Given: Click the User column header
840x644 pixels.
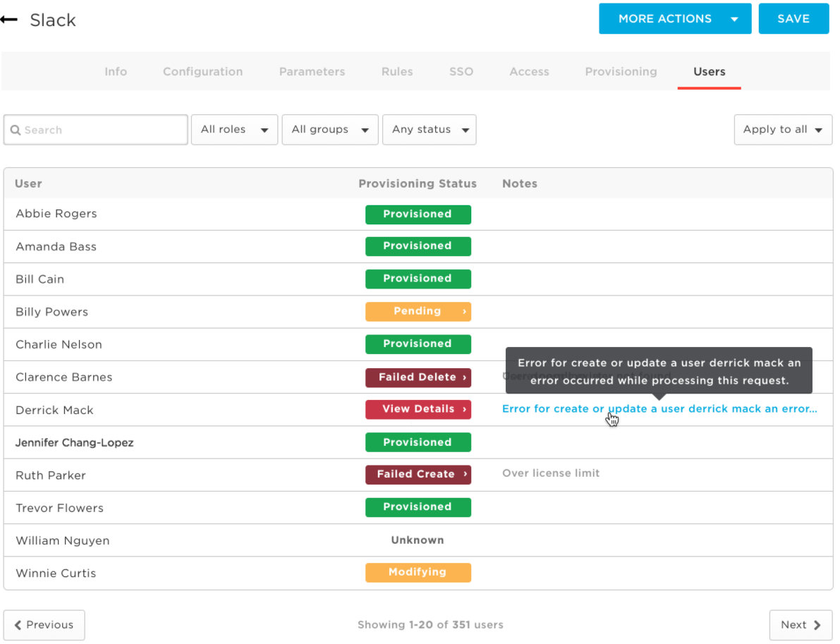Looking at the screenshot, I should pos(28,184).
